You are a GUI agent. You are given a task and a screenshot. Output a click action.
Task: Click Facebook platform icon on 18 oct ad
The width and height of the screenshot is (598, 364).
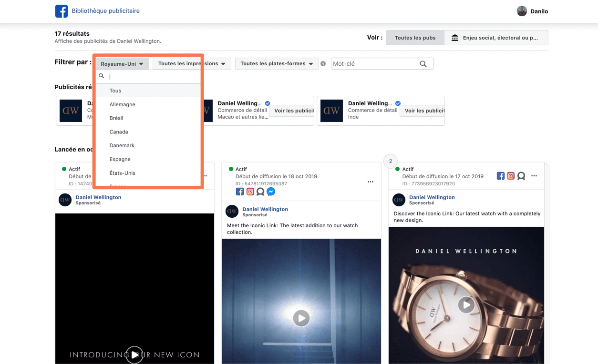240,192
